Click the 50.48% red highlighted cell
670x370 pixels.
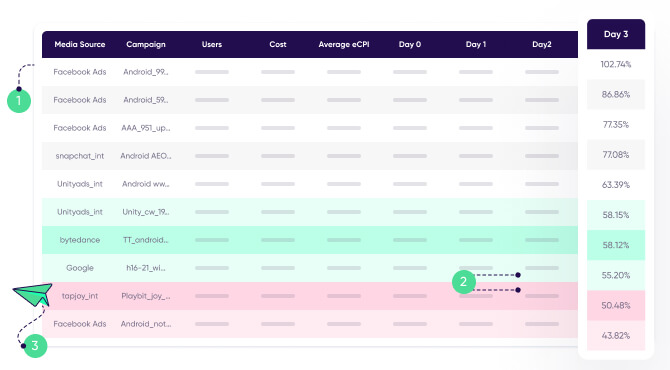pos(616,305)
